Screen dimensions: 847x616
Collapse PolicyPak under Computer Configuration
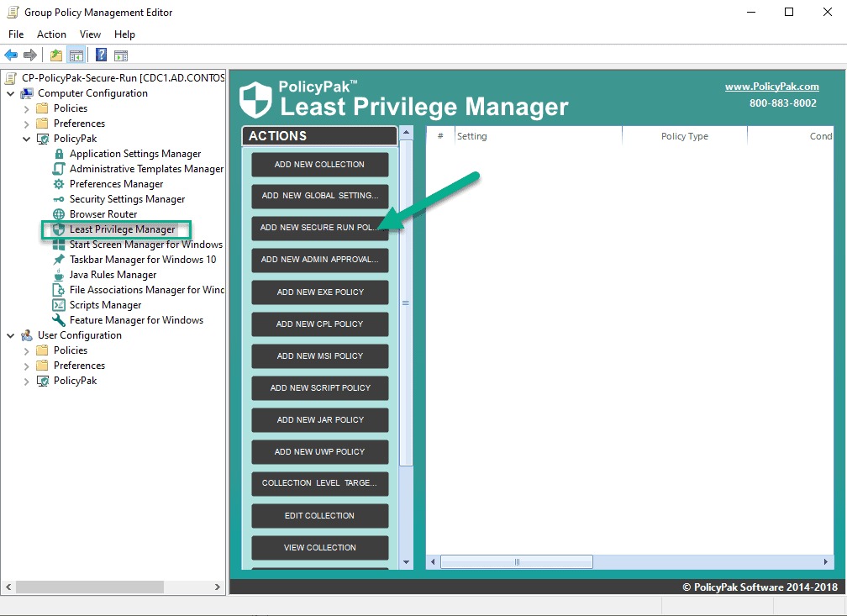27,139
